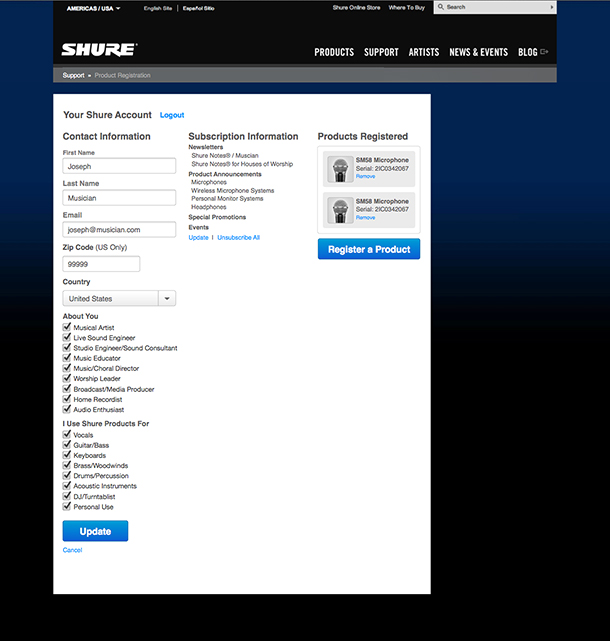
Task: Open the Where To Buy link
Action: tap(406, 7)
